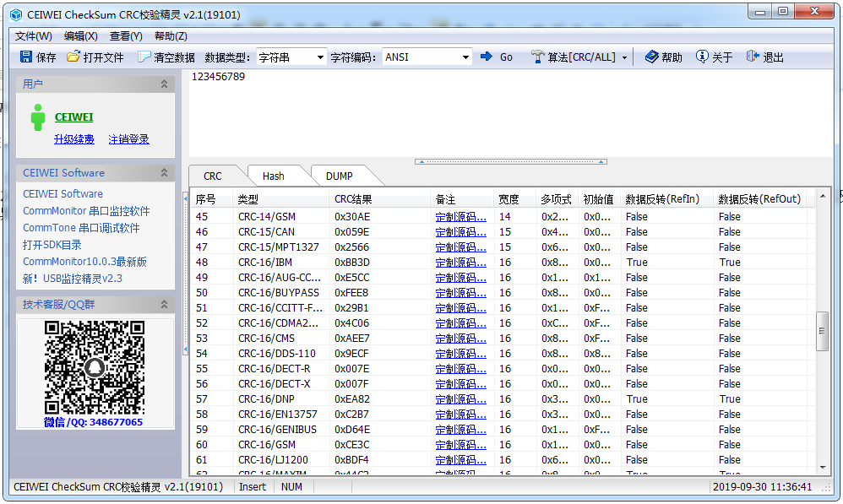Expand algorithm CRC/ALL dropdown arrow
This screenshot has height=504, width=843.
[x=624, y=57]
